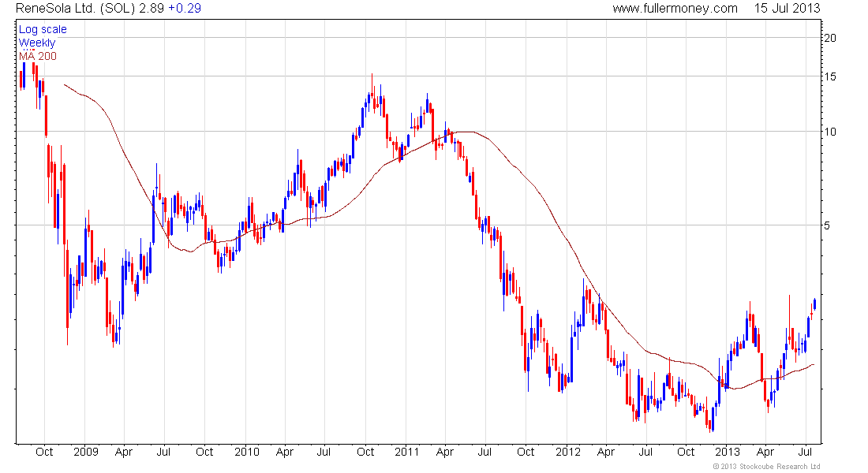
Task: Click the Apr label after 2013
Action: pyautogui.click(x=765, y=452)
